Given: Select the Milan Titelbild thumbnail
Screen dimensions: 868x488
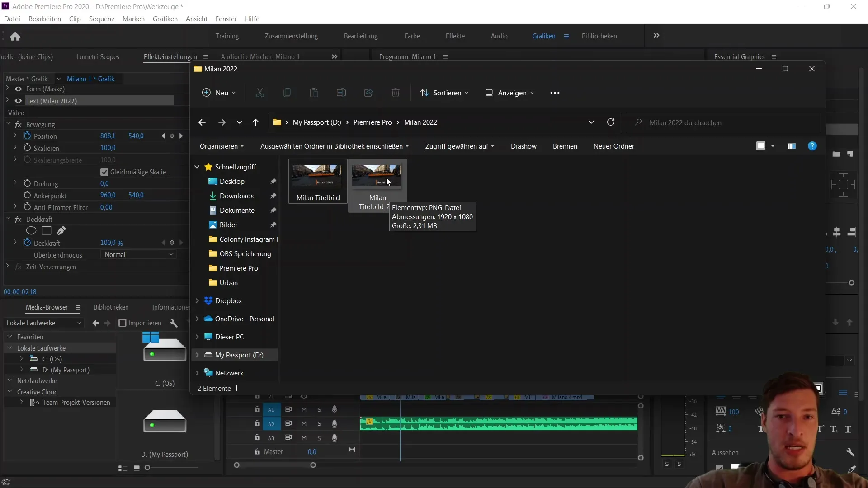Looking at the screenshot, I should click(x=318, y=182).
